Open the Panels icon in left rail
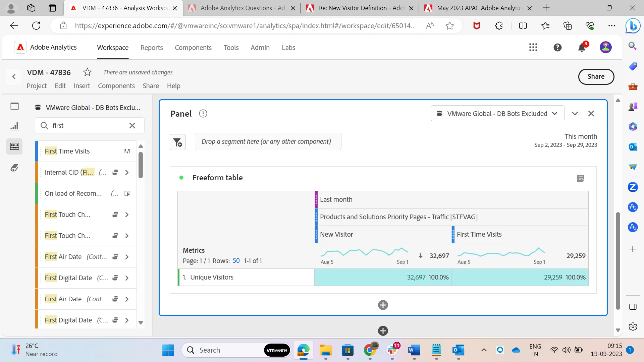Image resolution: width=644 pixels, height=362 pixels. [14, 106]
